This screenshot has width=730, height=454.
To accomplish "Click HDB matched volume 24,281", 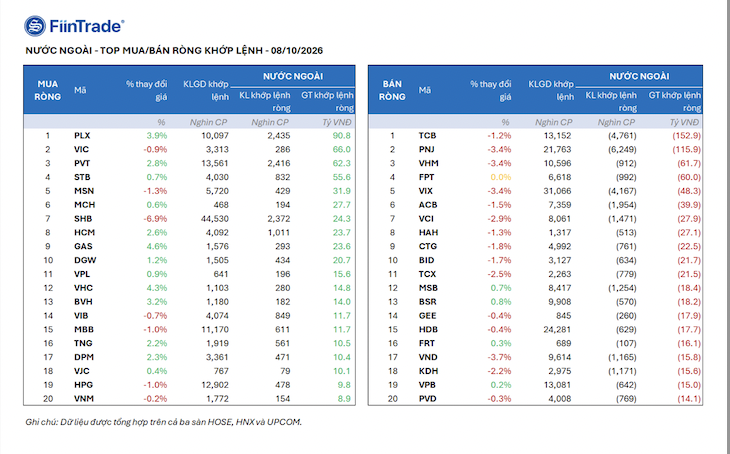I will (557, 330).
